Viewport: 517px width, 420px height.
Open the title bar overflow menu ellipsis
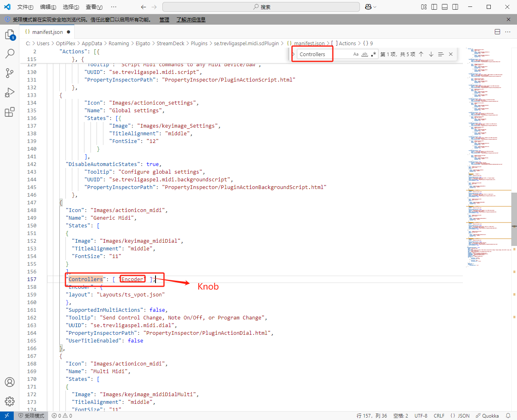coord(113,7)
